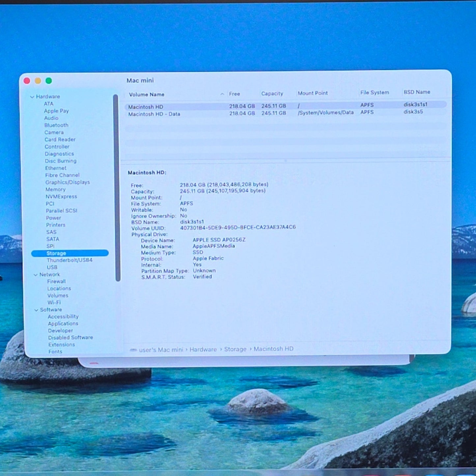476x476 pixels.
Task: Sort by Free column header
Action: 235,94
